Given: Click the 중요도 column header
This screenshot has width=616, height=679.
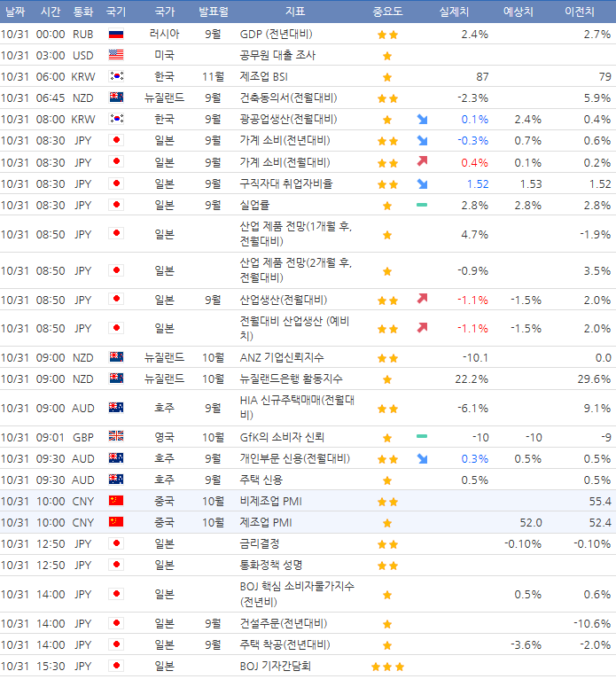Looking at the screenshot, I should tap(388, 12).
